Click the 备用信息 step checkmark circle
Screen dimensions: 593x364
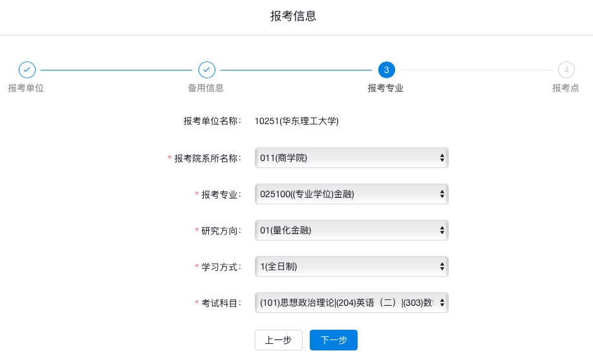point(207,70)
